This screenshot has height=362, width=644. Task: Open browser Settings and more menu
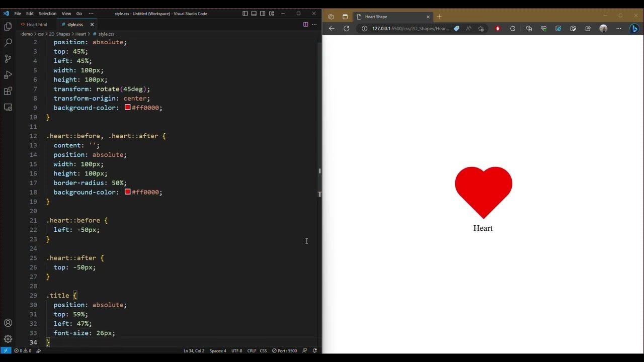pos(619,29)
